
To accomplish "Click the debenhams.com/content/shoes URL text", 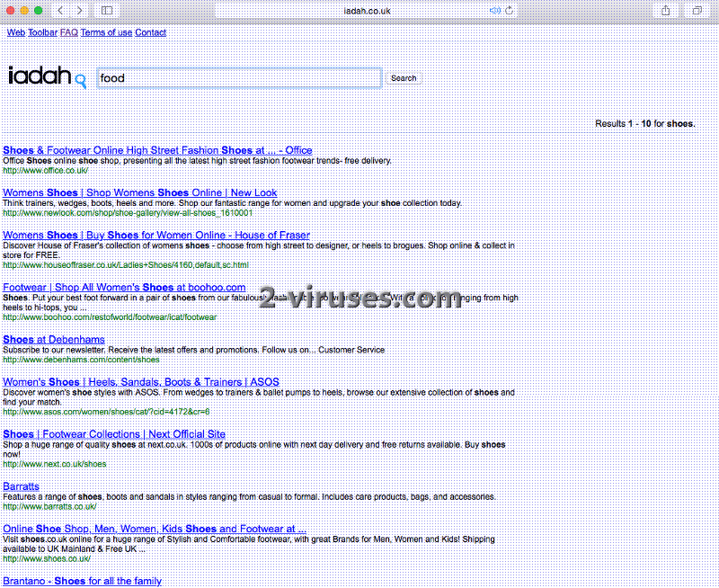I will click(81, 360).
